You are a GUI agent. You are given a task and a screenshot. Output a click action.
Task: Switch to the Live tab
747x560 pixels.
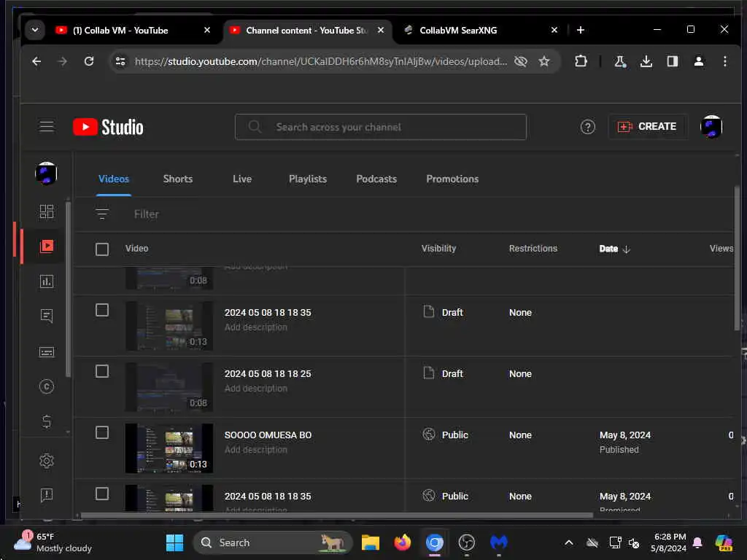click(242, 179)
